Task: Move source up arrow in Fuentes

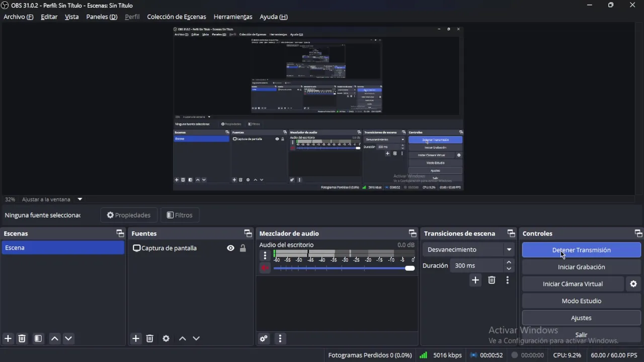Action: coord(183,338)
